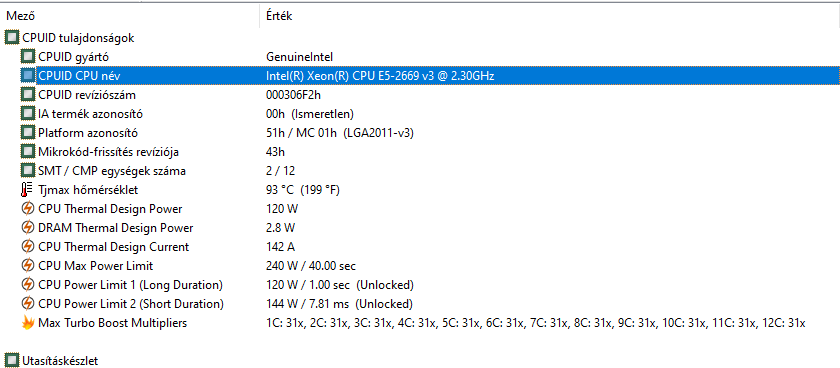Image resolution: width=840 pixels, height=368 pixels.
Task: Click the lightning icon for CPU Max Power Limit
Action: (28, 266)
